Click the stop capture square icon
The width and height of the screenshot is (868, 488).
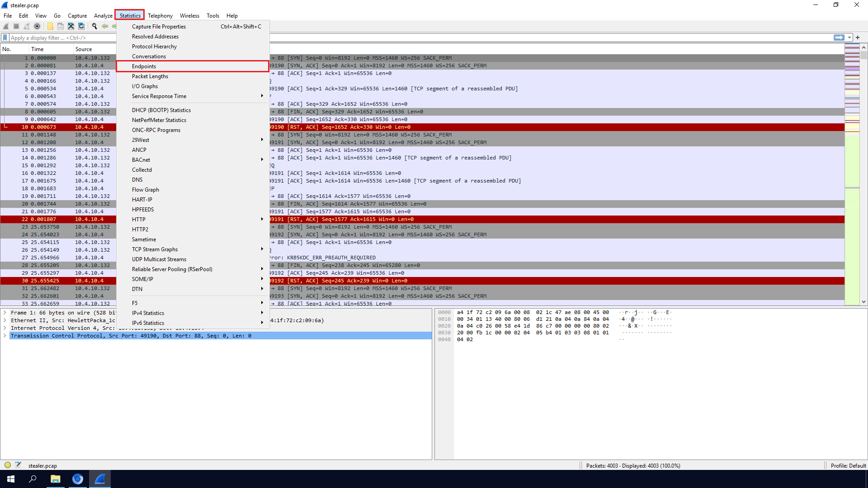(x=16, y=26)
